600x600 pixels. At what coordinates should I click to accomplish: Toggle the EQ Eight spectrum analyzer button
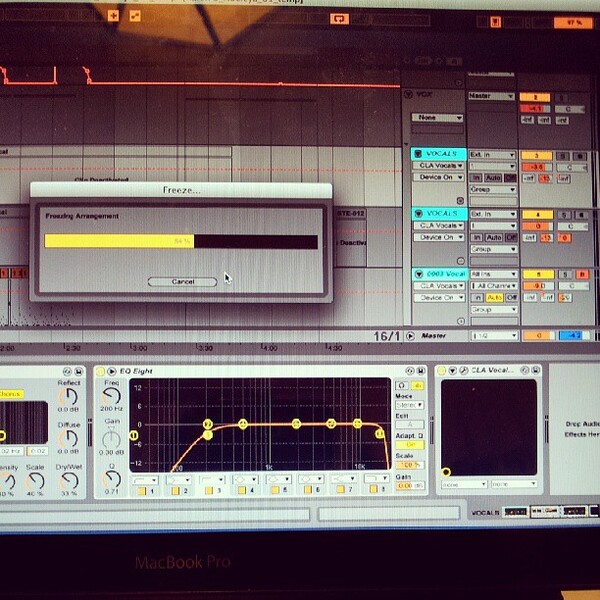[417, 386]
